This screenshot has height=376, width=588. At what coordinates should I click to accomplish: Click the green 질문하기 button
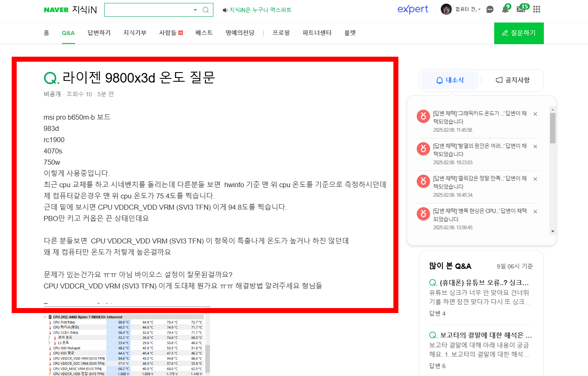(519, 33)
